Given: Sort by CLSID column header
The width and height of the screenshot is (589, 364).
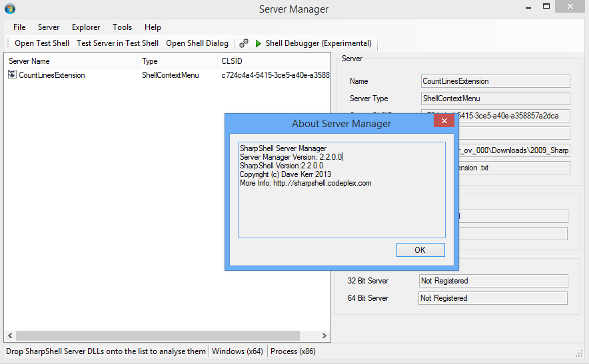Looking at the screenshot, I should 273,61.
